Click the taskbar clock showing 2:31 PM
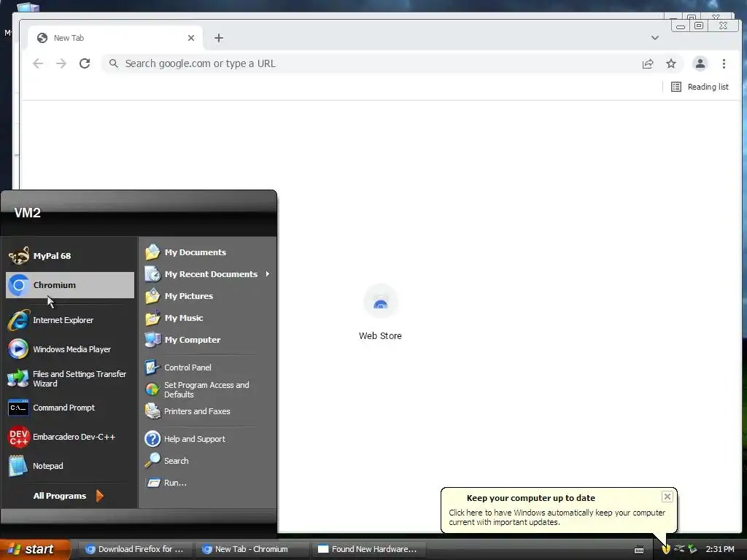The image size is (747, 560). point(720,549)
